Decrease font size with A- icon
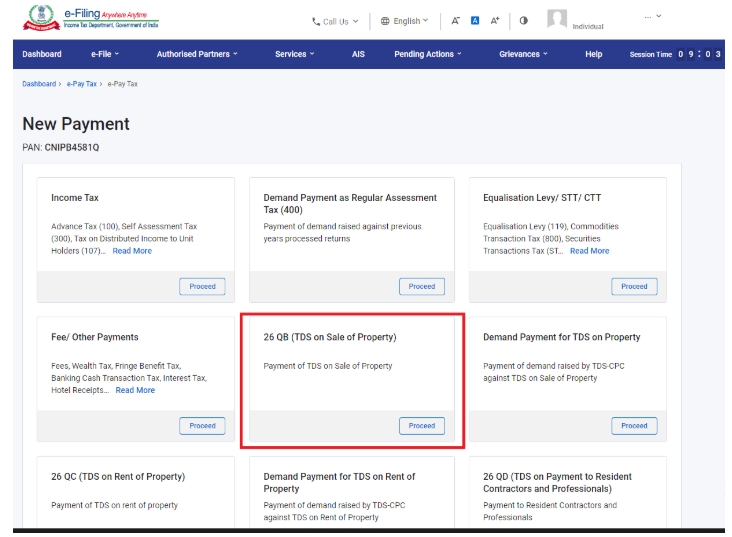Viewport: 732px width, 537px height. (x=456, y=21)
